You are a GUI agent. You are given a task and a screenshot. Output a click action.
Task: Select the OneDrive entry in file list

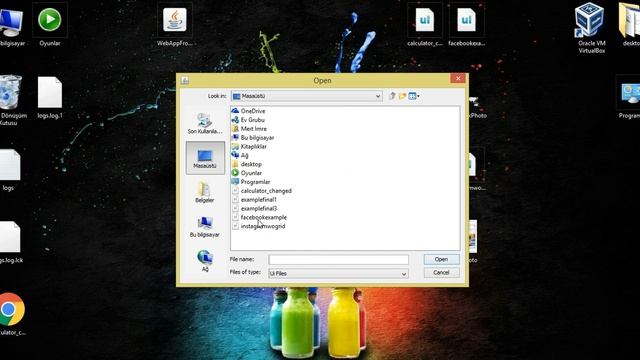click(248, 111)
